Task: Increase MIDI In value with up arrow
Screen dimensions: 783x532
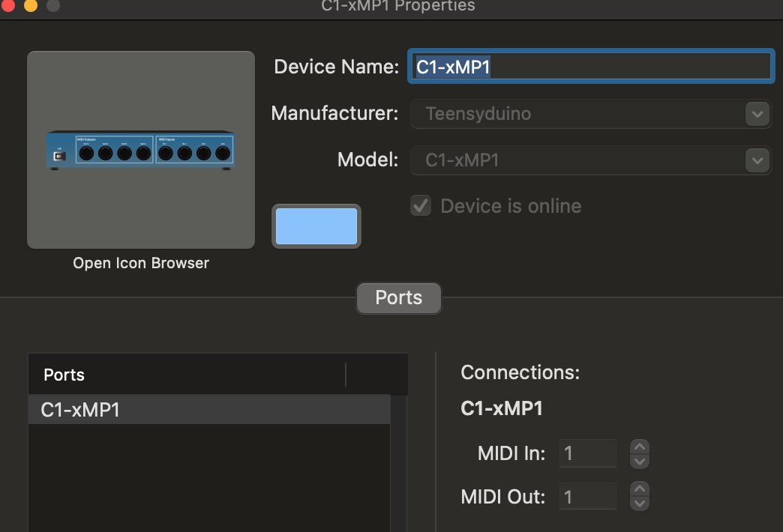Action: coord(639,447)
